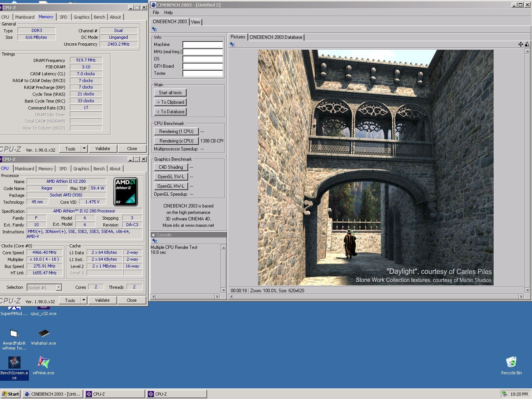Click the AMD Athlon II logo image
This screenshot has width=532, height=399.
point(126,192)
